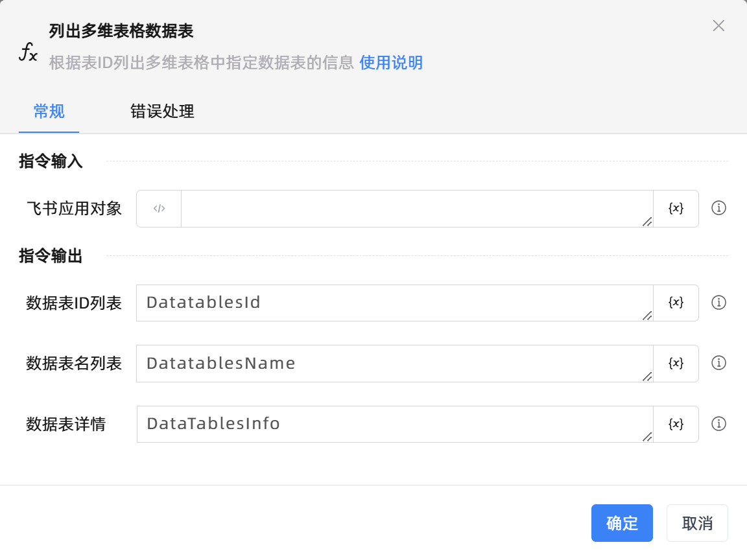Image resolution: width=747 pixels, height=560 pixels.
Task: Click resize handle of 飞书应用对象 field
Action: (647, 222)
